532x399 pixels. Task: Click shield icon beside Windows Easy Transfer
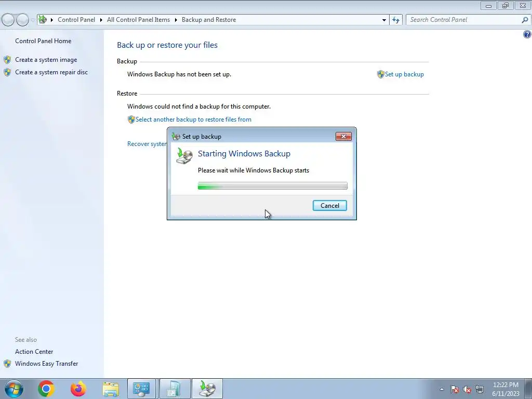tap(7, 364)
